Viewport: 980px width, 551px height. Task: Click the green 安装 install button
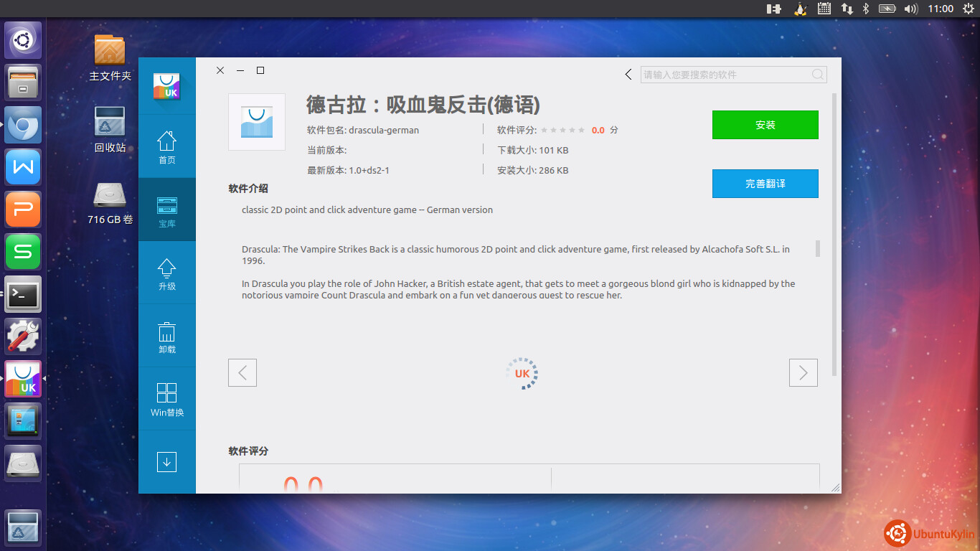(x=765, y=125)
